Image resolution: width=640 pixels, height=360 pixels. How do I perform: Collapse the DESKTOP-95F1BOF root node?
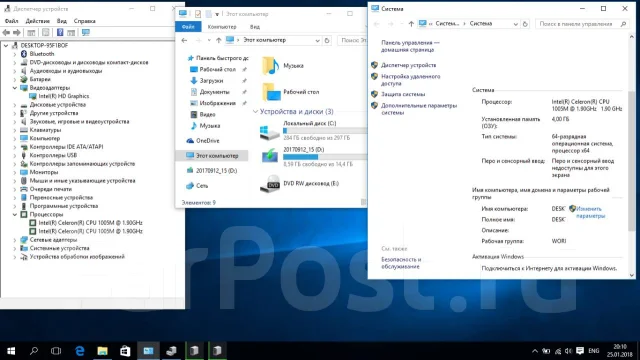point(6,45)
